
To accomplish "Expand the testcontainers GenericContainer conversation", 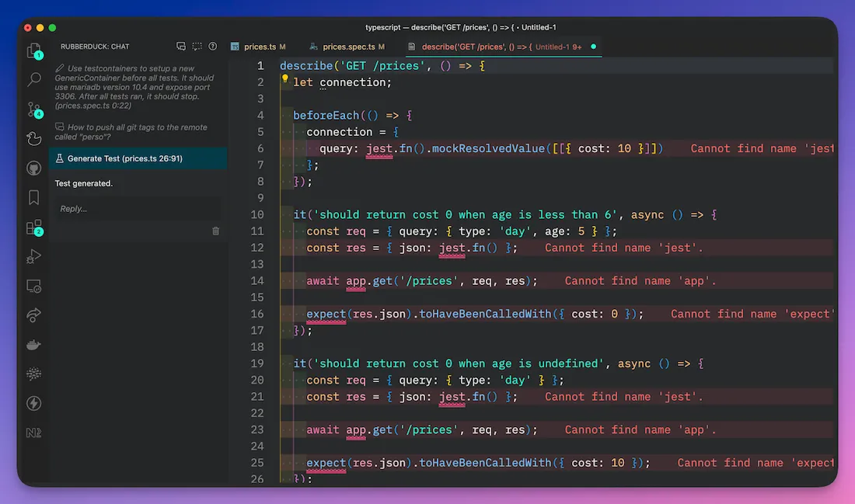I will [134, 87].
